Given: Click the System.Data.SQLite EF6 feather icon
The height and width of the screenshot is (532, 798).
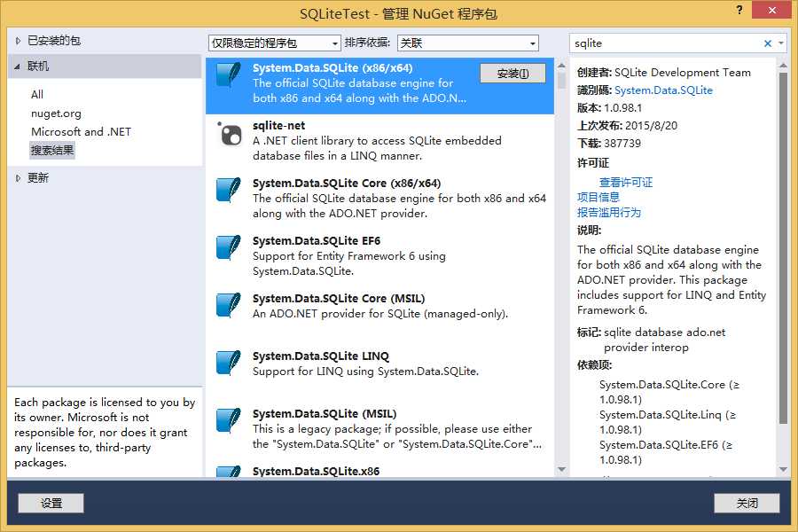Looking at the screenshot, I should click(x=229, y=247).
